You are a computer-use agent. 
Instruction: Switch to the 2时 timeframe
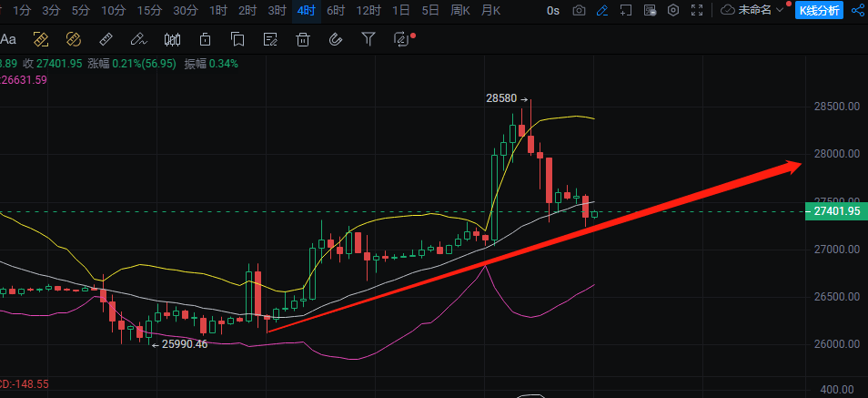[247, 10]
